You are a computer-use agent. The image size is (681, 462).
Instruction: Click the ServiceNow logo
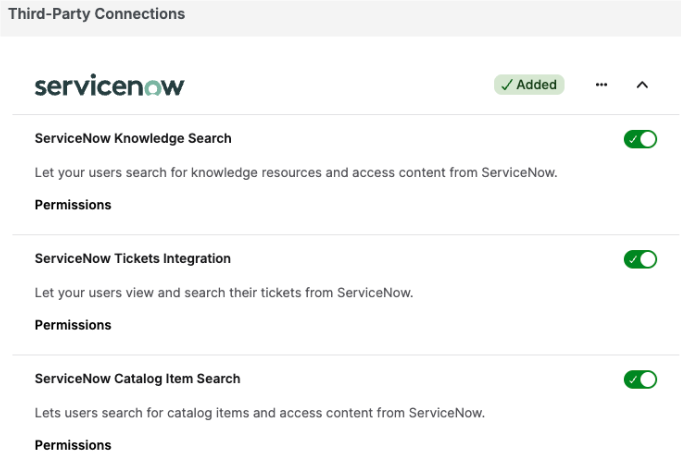click(x=109, y=85)
